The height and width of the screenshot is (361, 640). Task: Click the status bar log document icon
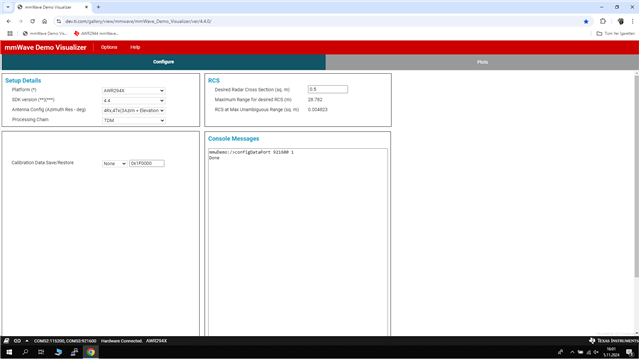click(6, 341)
